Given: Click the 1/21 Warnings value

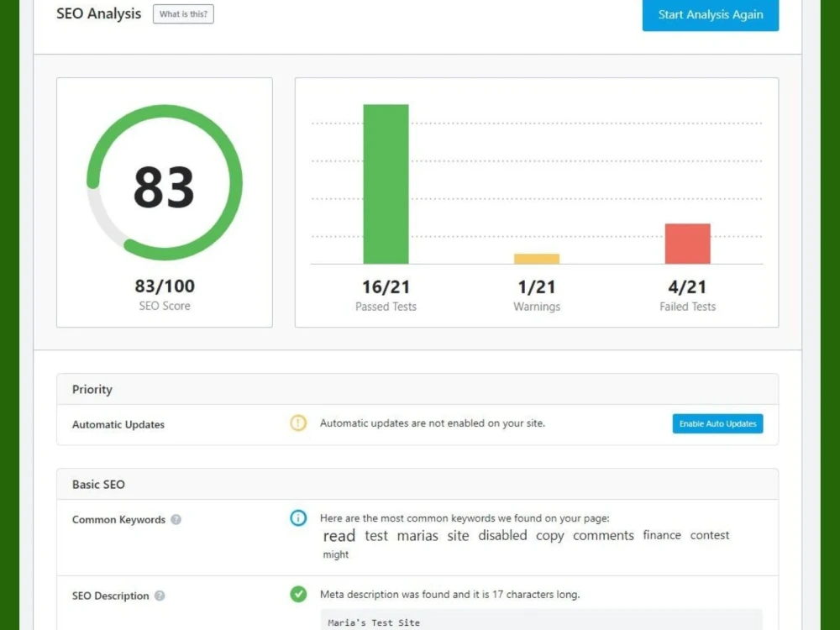Looking at the screenshot, I should point(537,287).
